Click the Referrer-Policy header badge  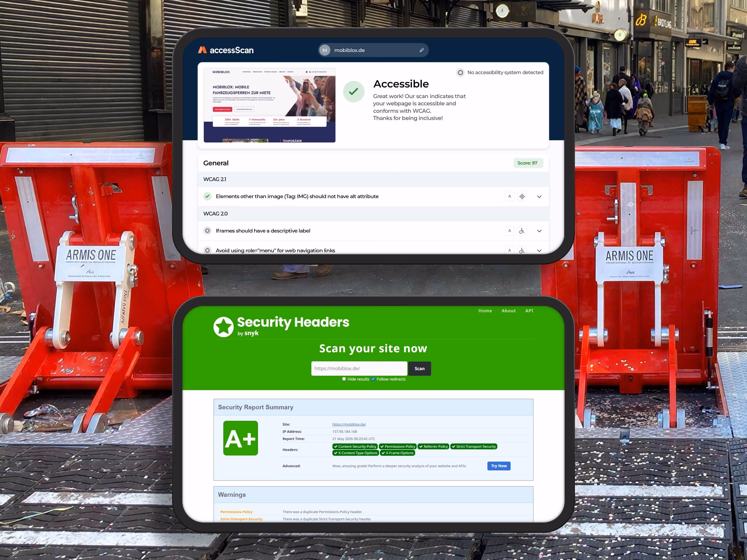[x=433, y=446]
